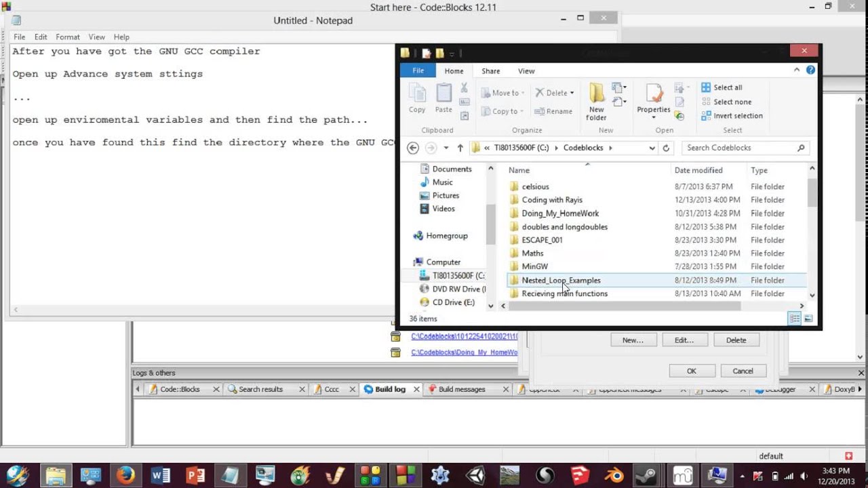
Task: Open the Easy access dropdown
Action: [x=617, y=102]
